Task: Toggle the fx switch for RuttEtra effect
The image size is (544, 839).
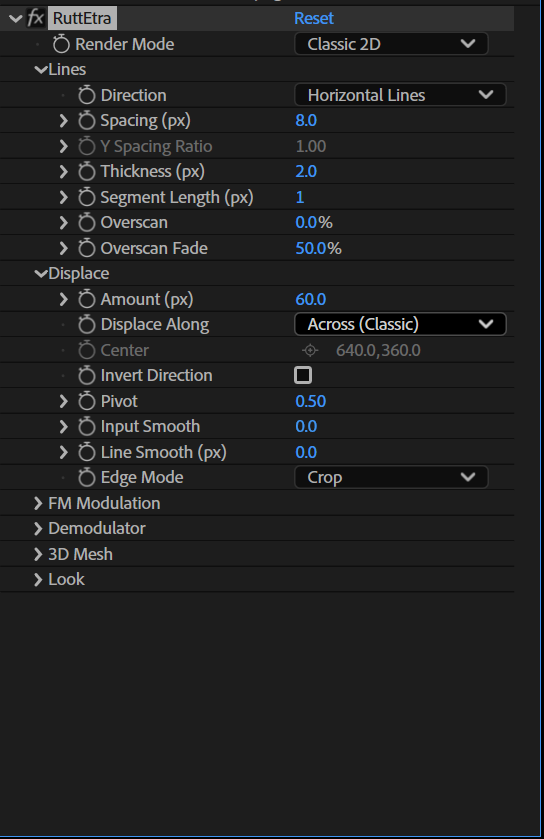Action: 35,18
